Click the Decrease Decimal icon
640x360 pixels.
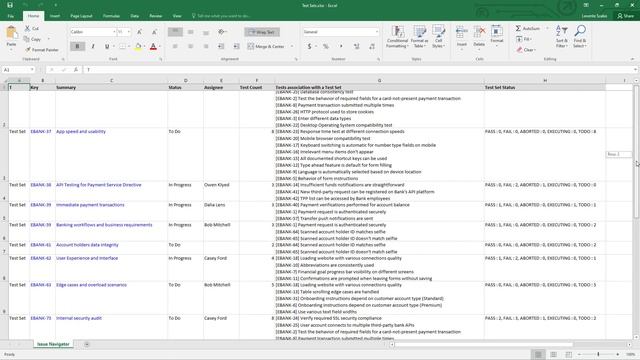pos(372,47)
